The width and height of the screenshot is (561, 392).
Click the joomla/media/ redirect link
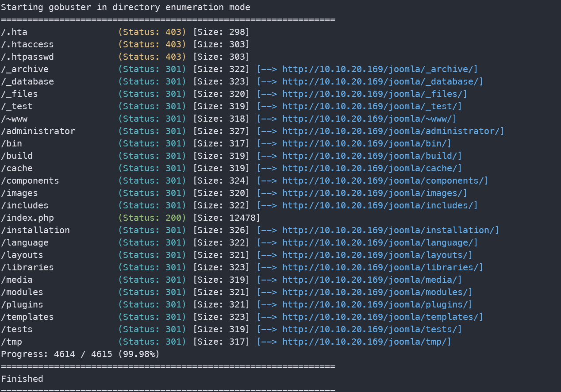click(370, 280)
